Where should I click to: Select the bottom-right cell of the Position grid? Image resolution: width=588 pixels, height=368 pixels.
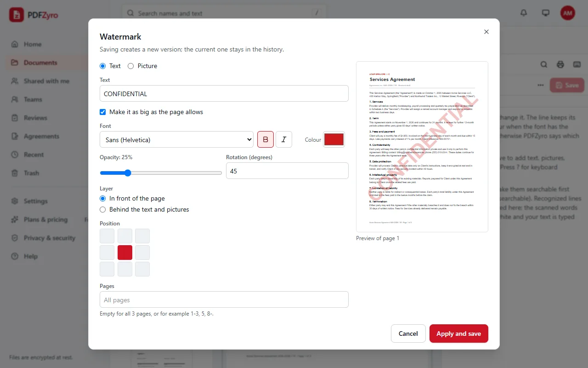142,269
